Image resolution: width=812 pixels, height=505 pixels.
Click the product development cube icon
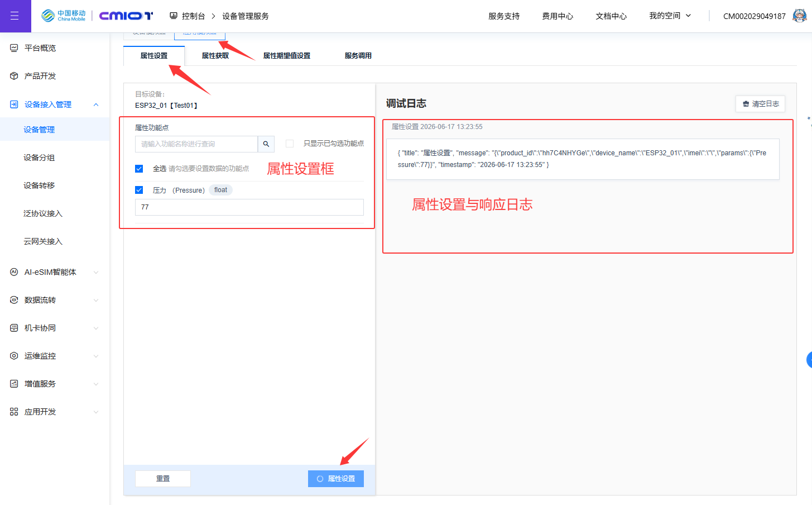click(x=14, y=76)
